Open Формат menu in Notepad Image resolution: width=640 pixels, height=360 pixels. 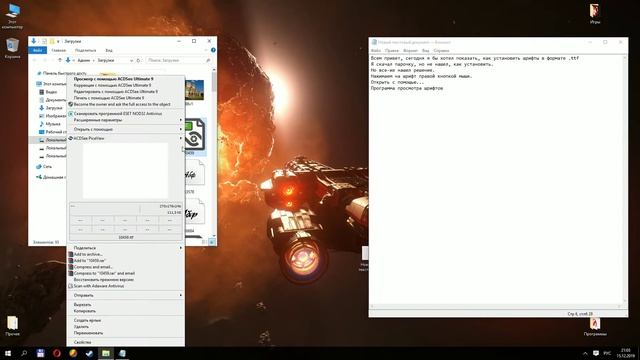410,51
